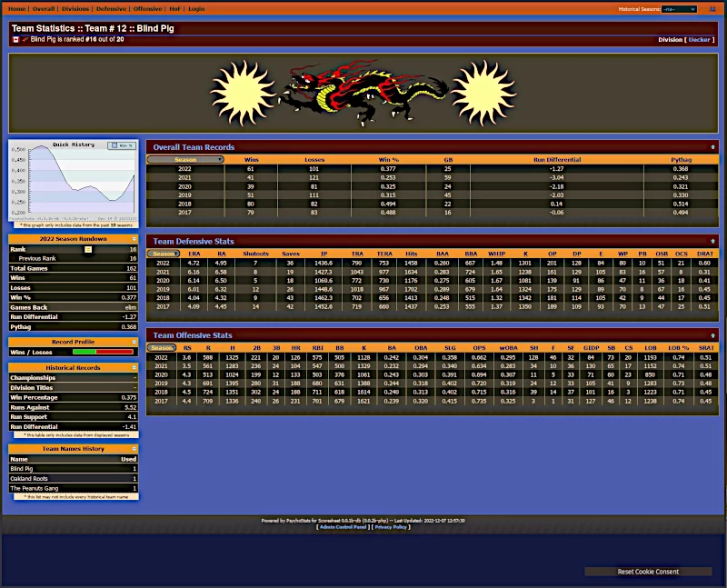Click the Wins / Losses ratio bar
The image size is (727, 588).
pos(103,352)
